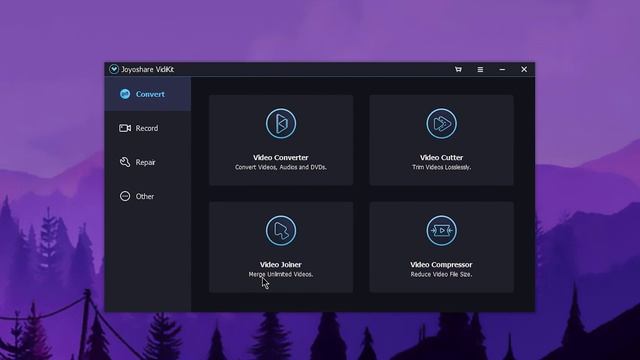Switch to the Record tab label
The height and width of the screenshot is (360, 640).
(x=147, y=128)
